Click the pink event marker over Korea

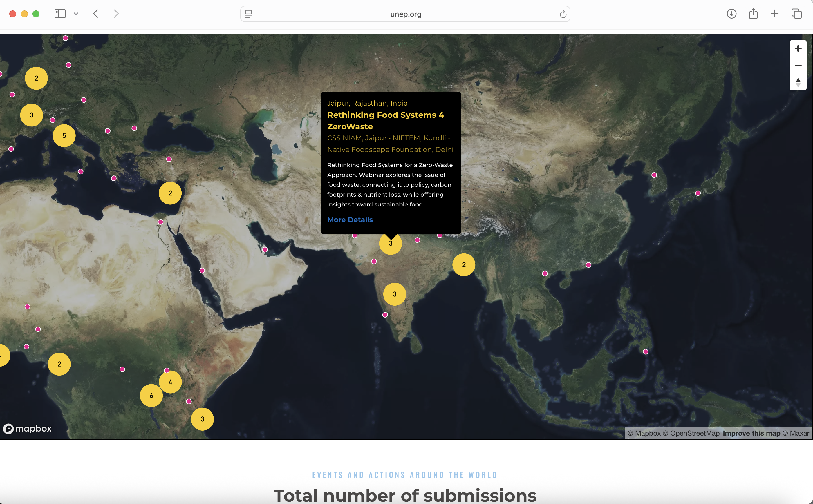coord(654,175)
